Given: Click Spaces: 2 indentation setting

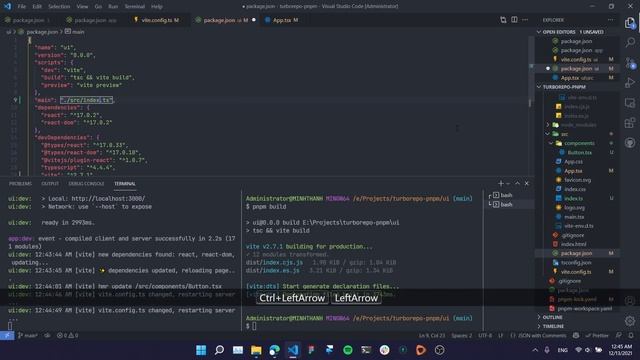Looking at the screenshot, I should coord(461,336).
